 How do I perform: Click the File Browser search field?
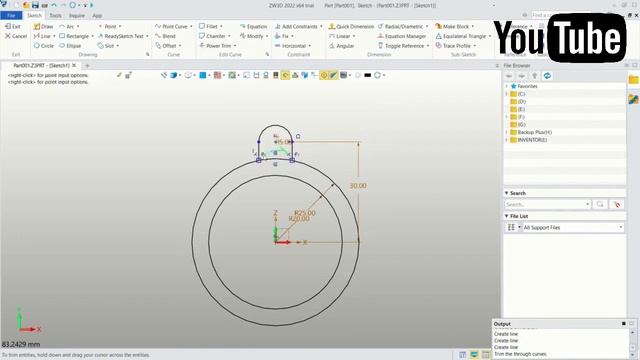547,204
